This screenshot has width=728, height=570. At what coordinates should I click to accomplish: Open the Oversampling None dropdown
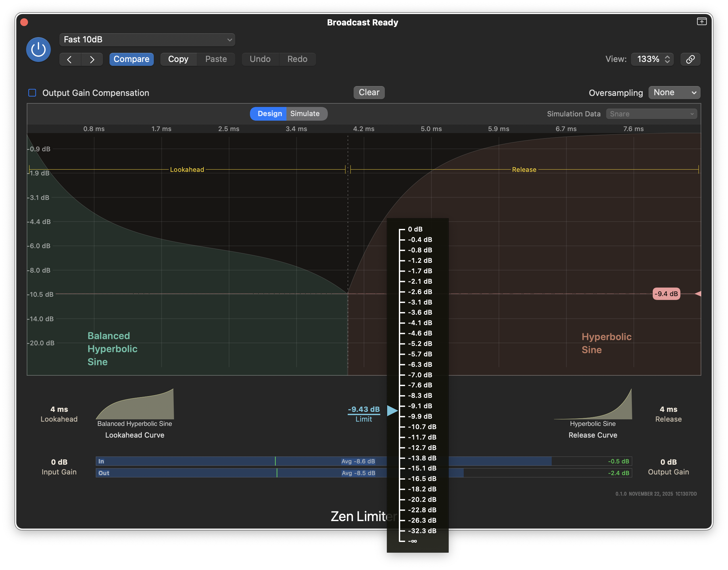click(x=674, y=93)
